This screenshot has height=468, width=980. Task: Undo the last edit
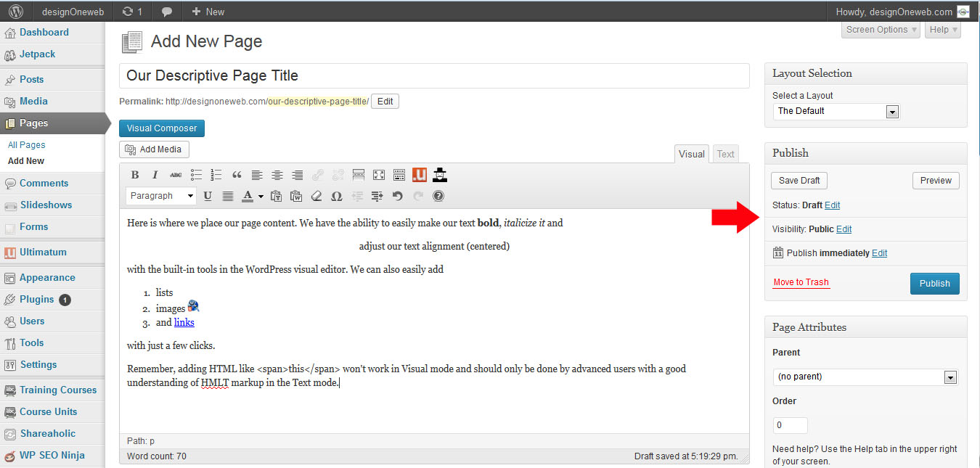click(x=397, y=196)
